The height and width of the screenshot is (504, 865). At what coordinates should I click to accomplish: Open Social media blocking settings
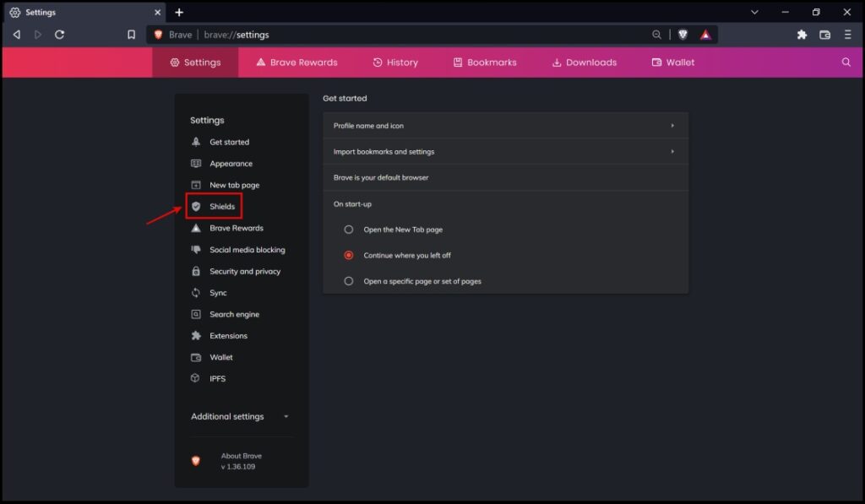pos(248,250)
